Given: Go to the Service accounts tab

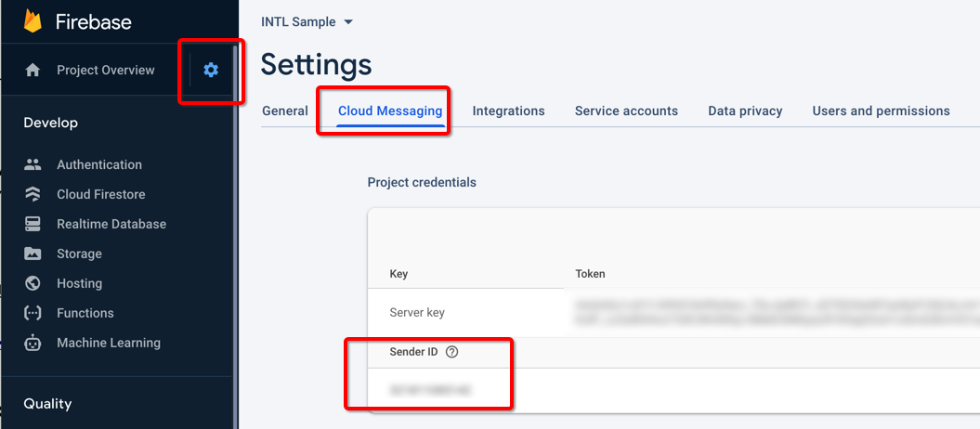Looking at the screenshot, I should [626, 110].
